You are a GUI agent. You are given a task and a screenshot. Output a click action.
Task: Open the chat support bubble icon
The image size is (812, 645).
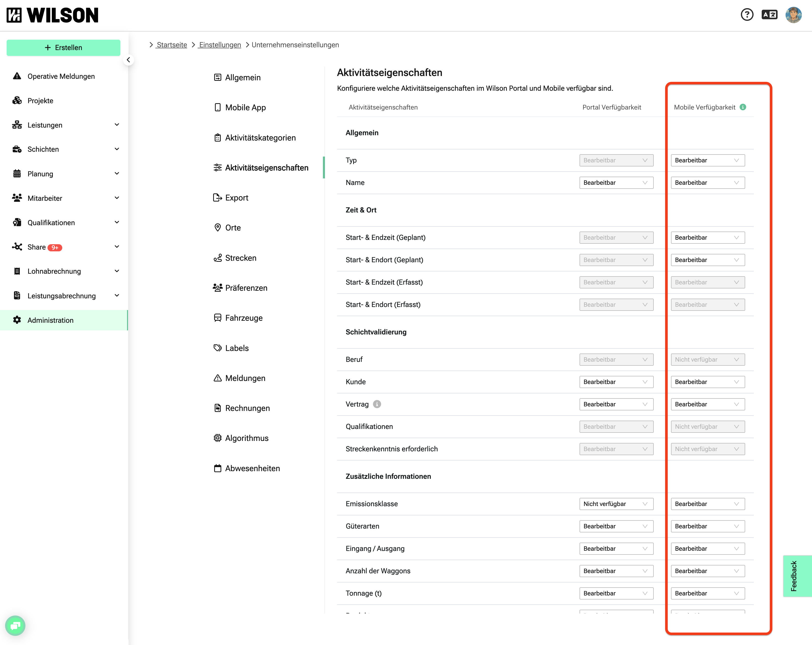point(15,625)
